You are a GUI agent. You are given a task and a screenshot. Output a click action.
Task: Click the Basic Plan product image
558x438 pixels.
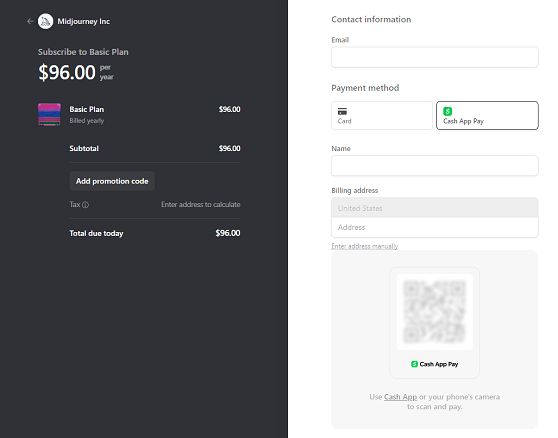pos(49,114)
